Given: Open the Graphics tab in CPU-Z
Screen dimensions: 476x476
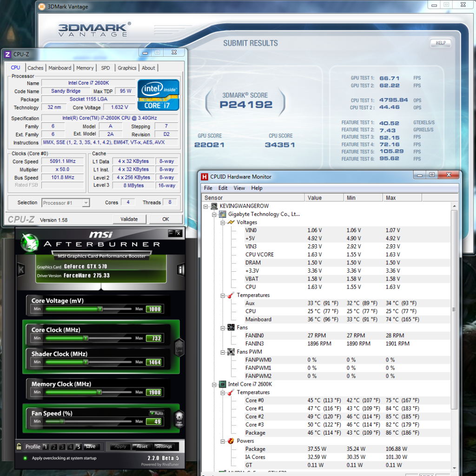Looking at the screenshot, I should [x=127, y=68].
